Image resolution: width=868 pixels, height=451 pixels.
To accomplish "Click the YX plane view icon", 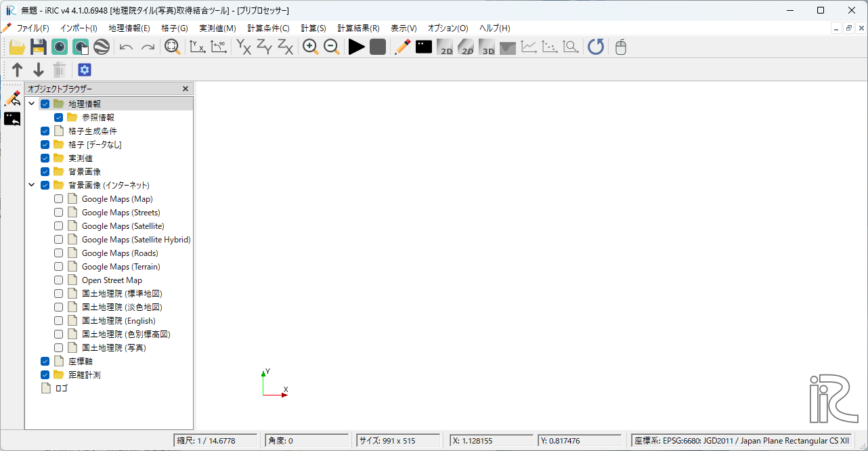I will tap(244, 47).
